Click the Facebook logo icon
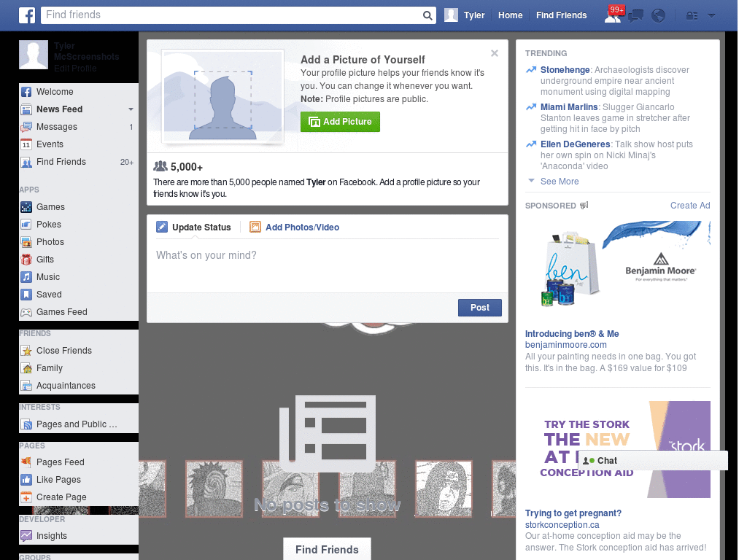 27,15
